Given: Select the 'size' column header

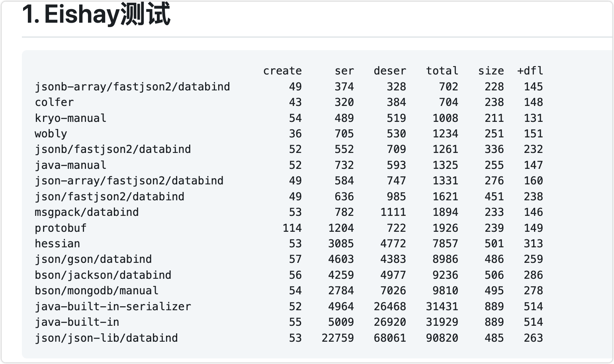Looking at the screenshot, I should 491,71.
